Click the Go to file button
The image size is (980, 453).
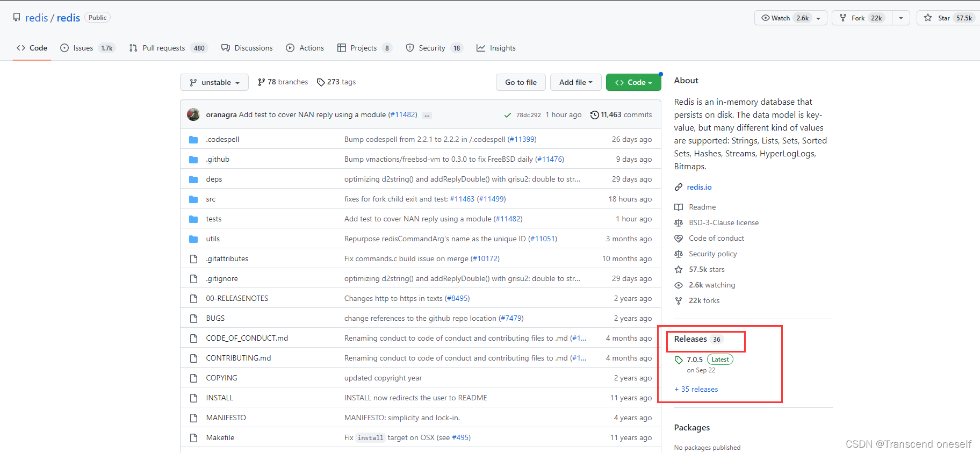point(521,82)
